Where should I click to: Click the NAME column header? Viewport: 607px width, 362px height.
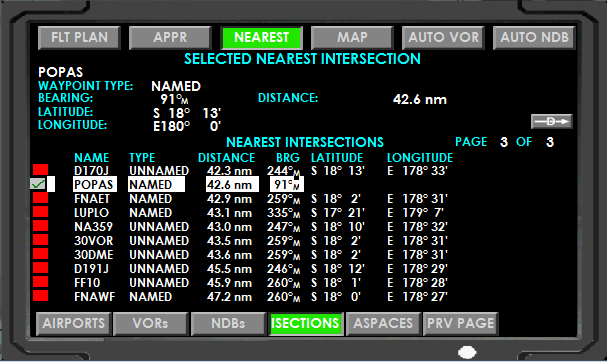click(x=91, y=158)
